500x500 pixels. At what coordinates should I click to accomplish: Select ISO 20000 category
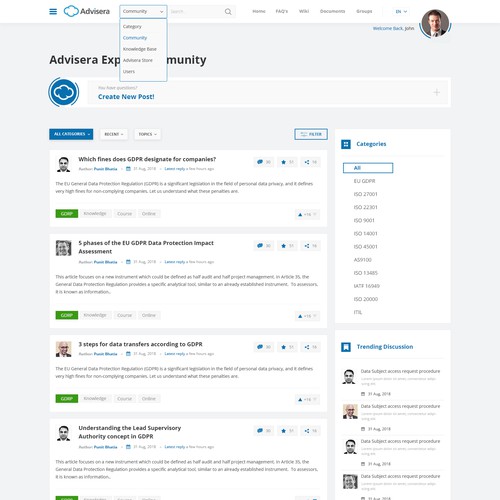(x=366, y=299)
